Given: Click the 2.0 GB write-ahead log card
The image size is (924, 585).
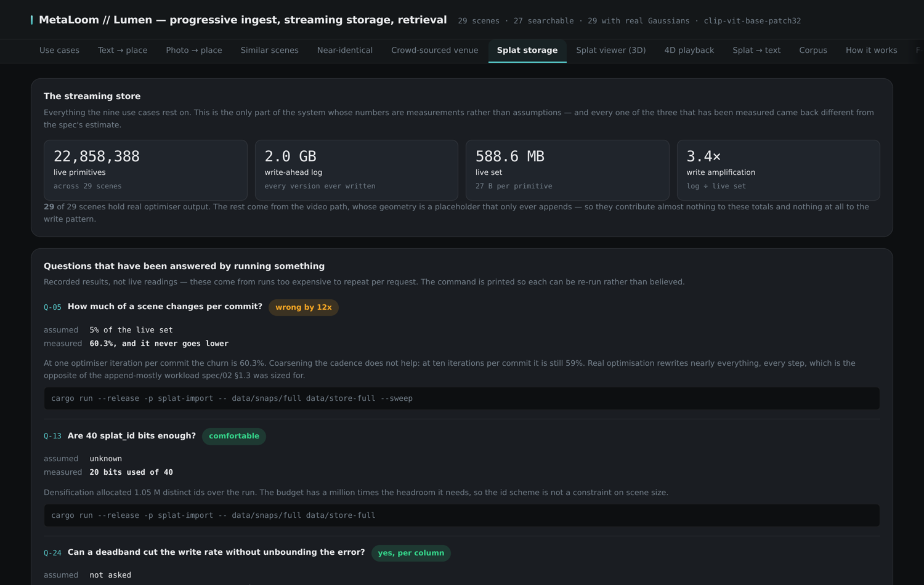Looking at the screenshot, I should [357, 170].
